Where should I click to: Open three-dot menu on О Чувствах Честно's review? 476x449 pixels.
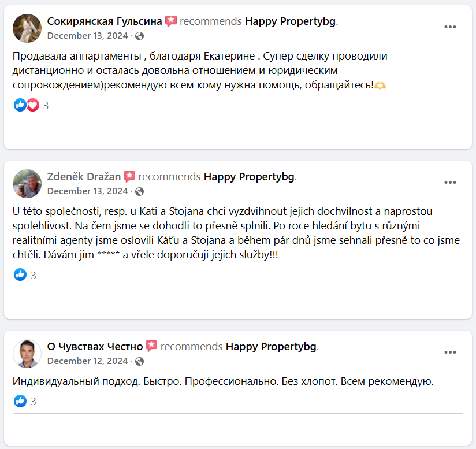tap(450, 352)
